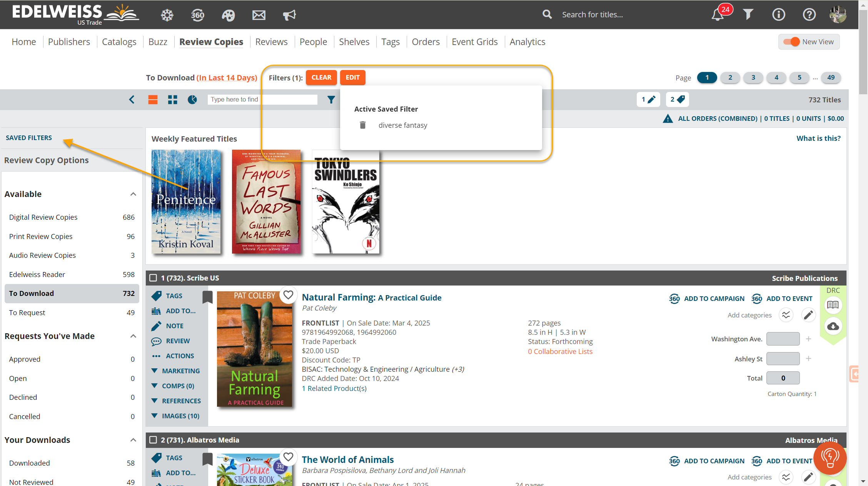Open the snowflake icon in top bar
Image resolution: width=868 pixels, height=486 pixels.
(x=167, y=15)
